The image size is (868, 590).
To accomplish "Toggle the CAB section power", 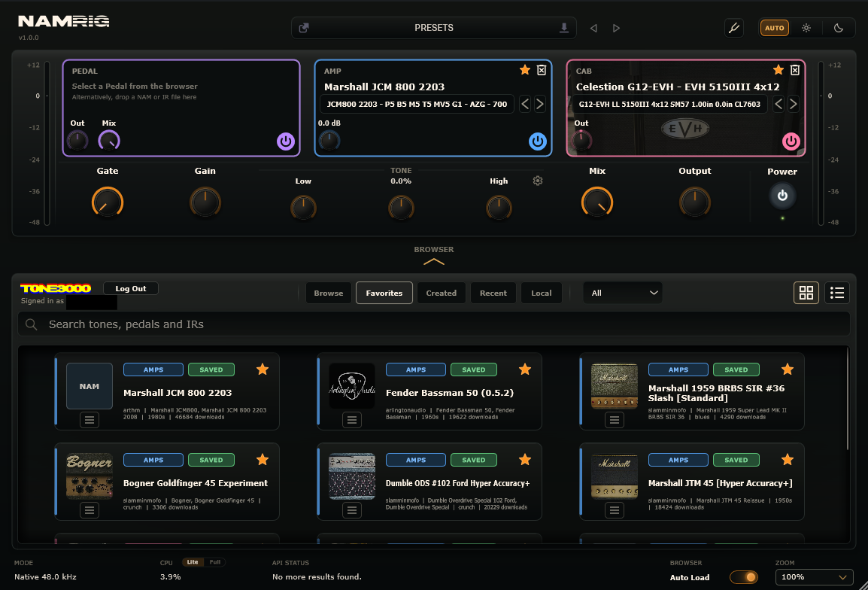I will [791, 141].
